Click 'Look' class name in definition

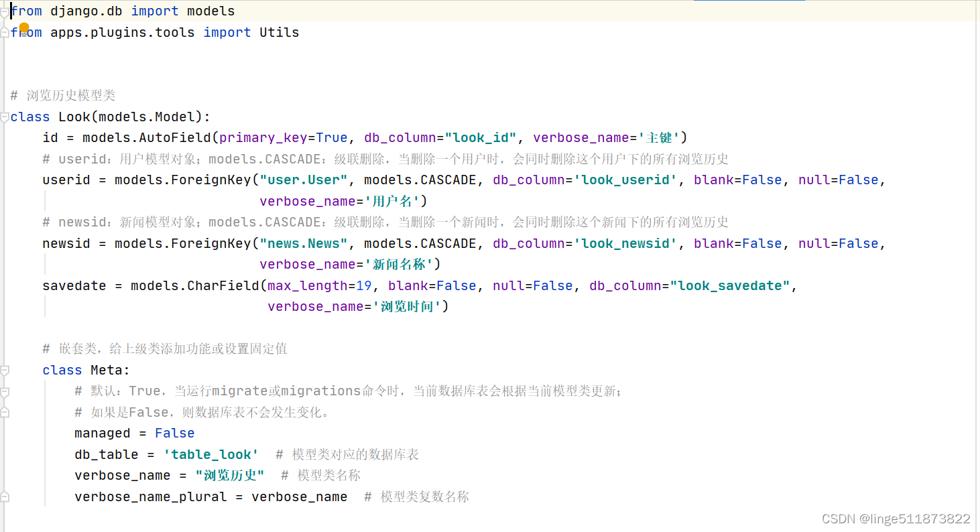[x=74, y=117]
